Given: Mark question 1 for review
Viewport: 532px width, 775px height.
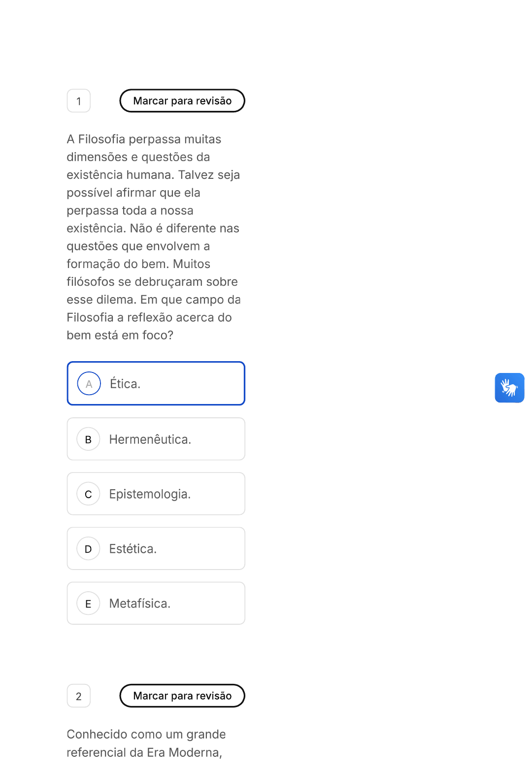Looking at the screenshot, I should (182, 101).
